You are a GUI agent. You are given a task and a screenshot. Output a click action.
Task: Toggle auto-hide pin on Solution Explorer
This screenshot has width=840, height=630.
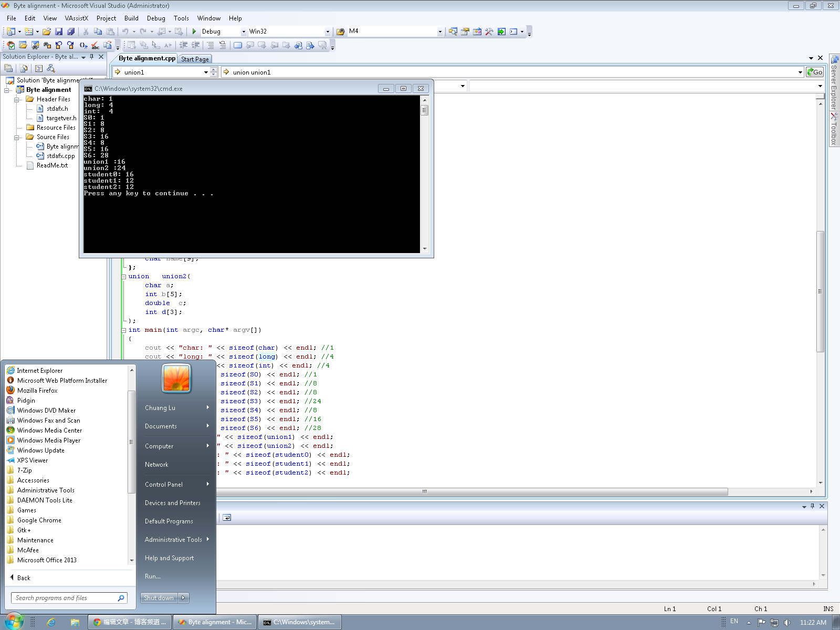click(x=92, y=57)
